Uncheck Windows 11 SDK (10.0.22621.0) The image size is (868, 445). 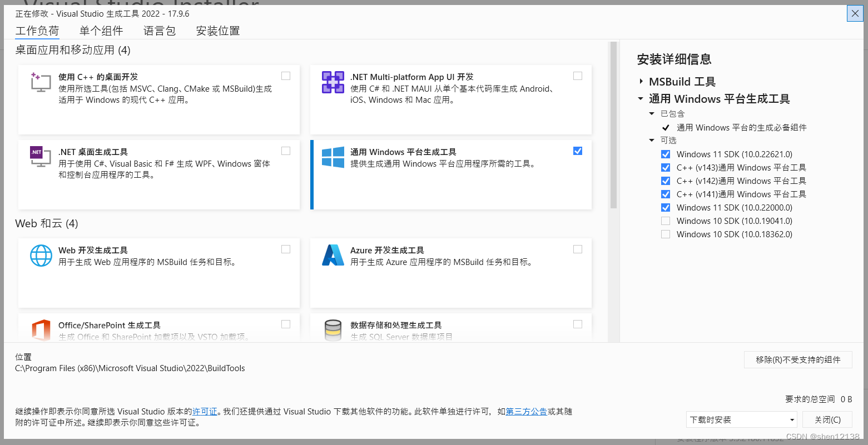tap(666, 154)
